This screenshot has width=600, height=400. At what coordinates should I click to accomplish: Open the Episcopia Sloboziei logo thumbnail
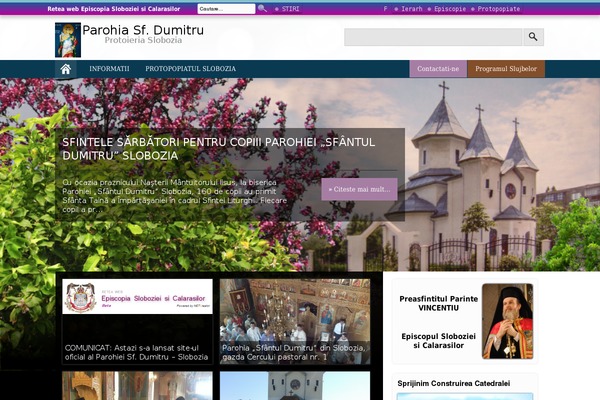point(137,298)
